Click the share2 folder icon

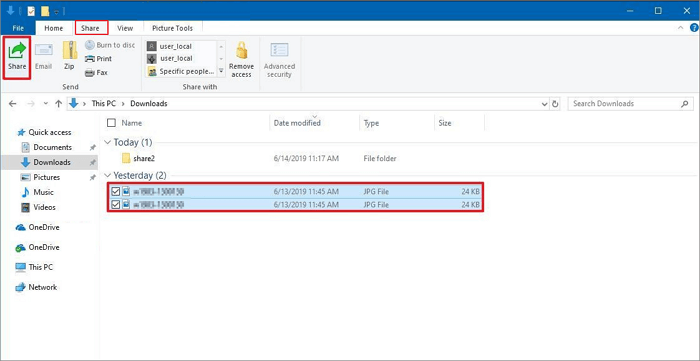pos(126,158)
